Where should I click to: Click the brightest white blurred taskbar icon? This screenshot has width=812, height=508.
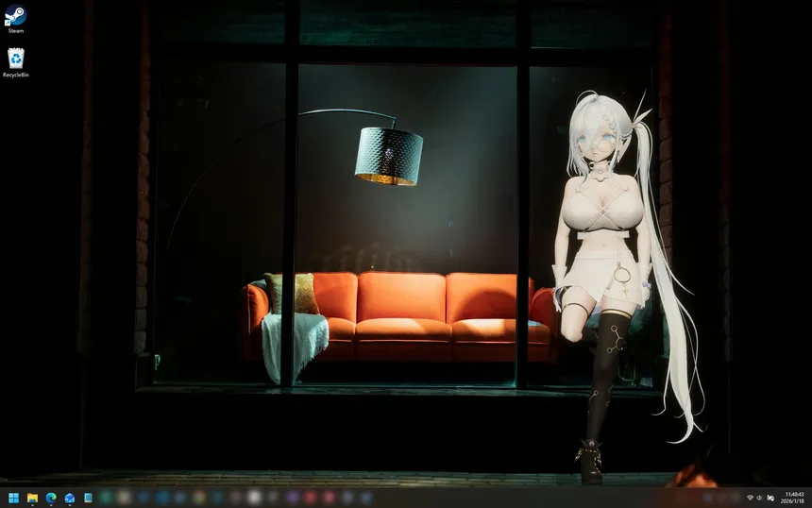click(x=254, y=497)
